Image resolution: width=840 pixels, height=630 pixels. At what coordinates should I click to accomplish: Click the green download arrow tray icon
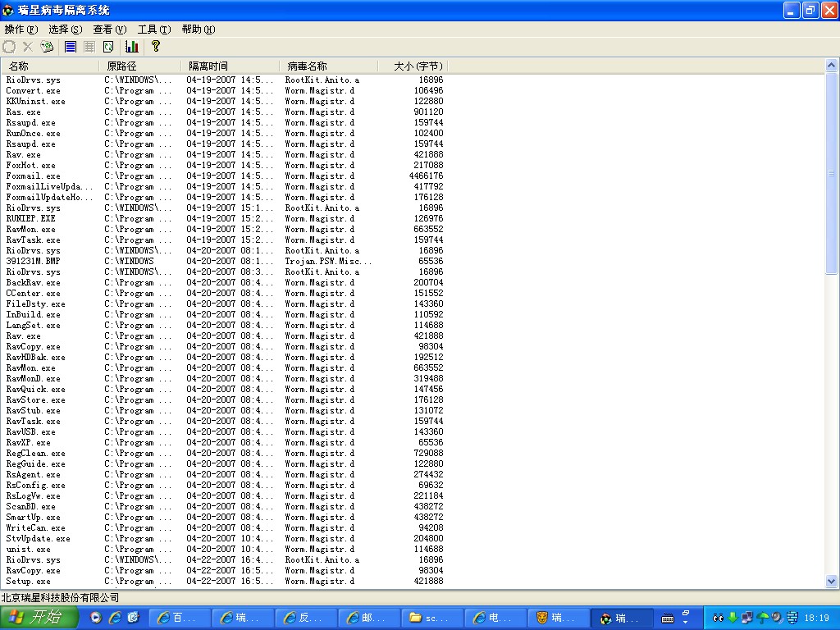click(x=733, y=619)
